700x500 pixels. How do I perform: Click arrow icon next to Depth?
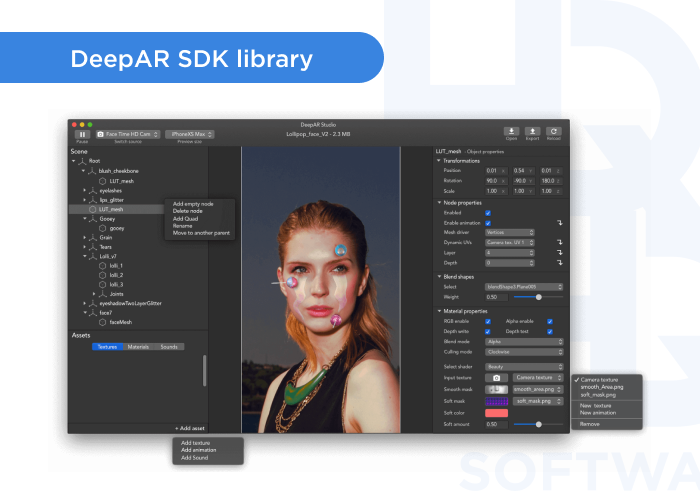(x=560, y=263)
